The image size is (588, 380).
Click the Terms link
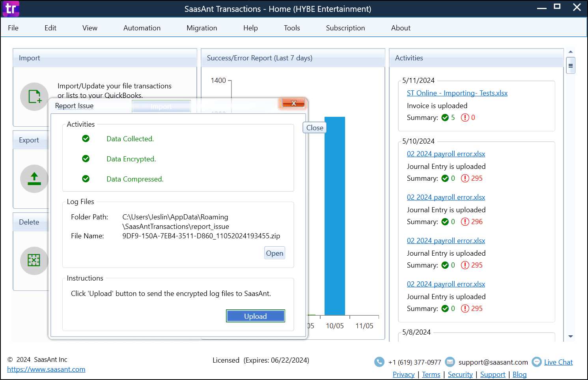point(431,374)
